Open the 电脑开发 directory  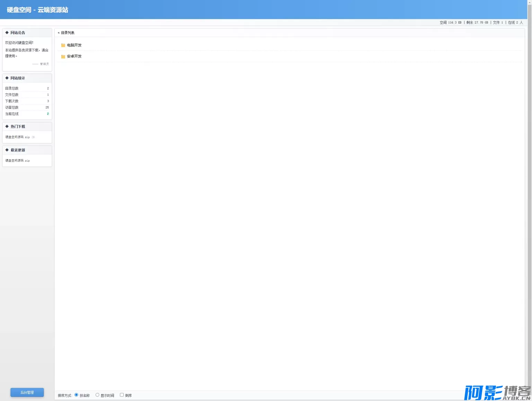[x=74, y=45]
